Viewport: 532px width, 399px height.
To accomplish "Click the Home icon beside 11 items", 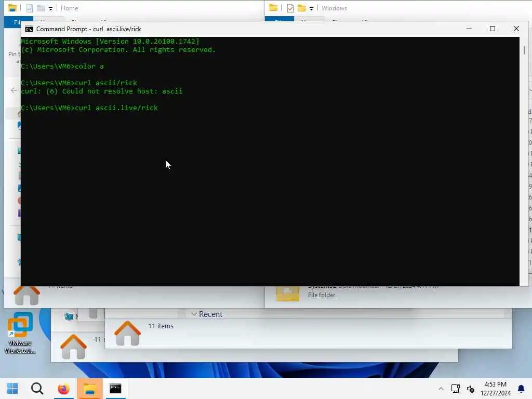I will click(128, 333).
